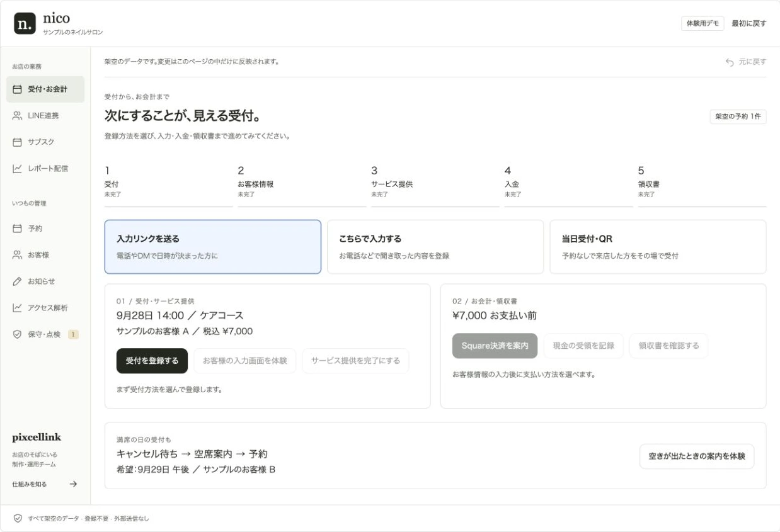Click the people icon beside お客様
The width and height of the screenshot is (780, 532).
tap(18, 255)
